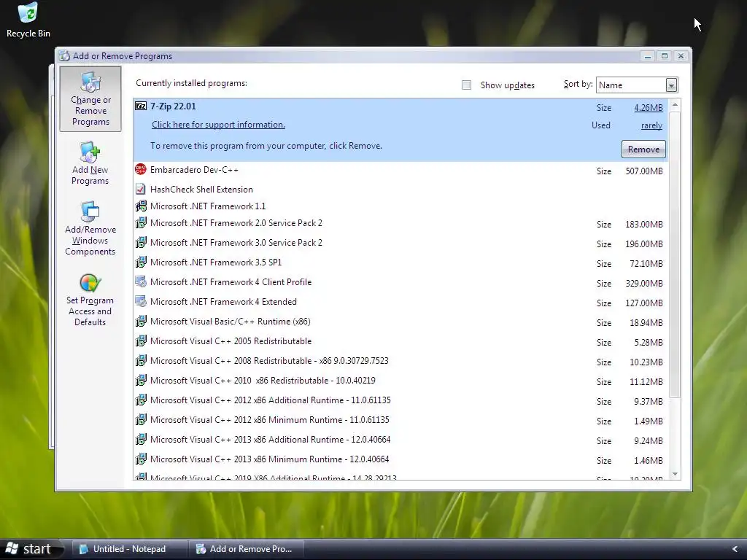Screen dimensions: 747x560
Task: Click the rarely used link
Action: click(651, 125)
